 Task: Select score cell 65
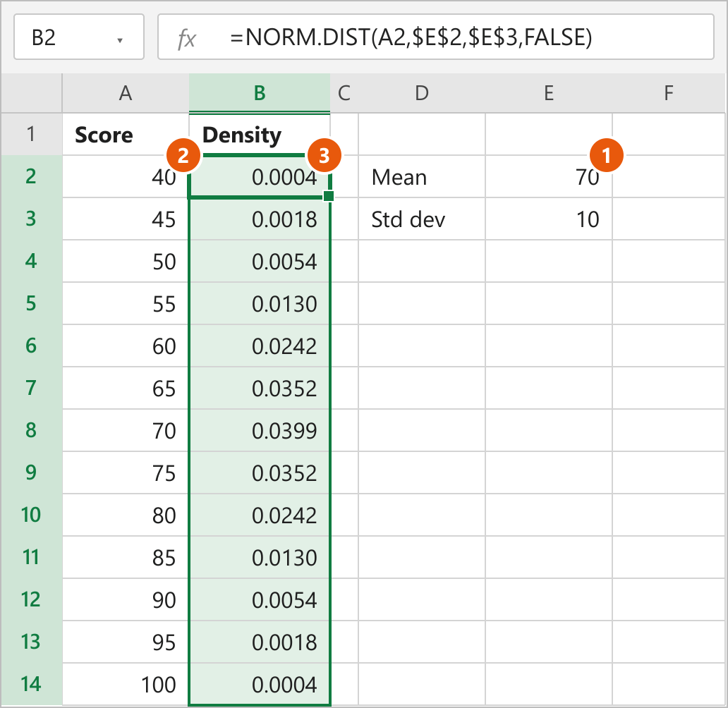click(126, 388)
